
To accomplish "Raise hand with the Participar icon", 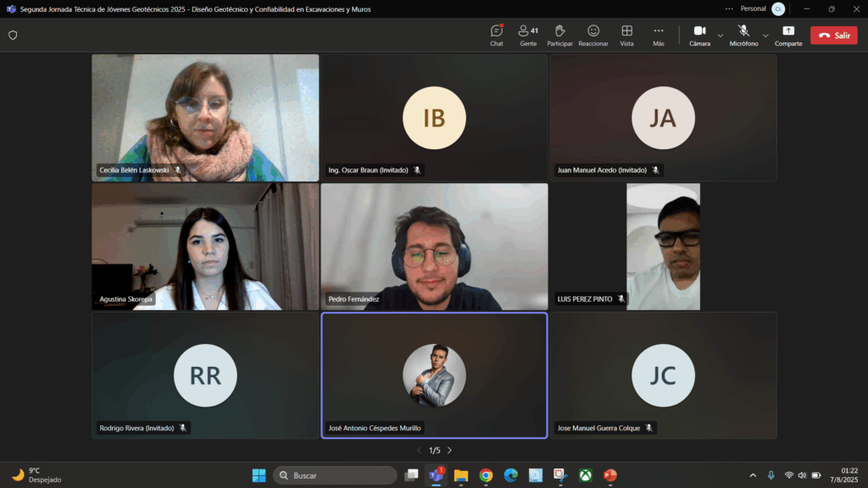I will coord(559,35).
